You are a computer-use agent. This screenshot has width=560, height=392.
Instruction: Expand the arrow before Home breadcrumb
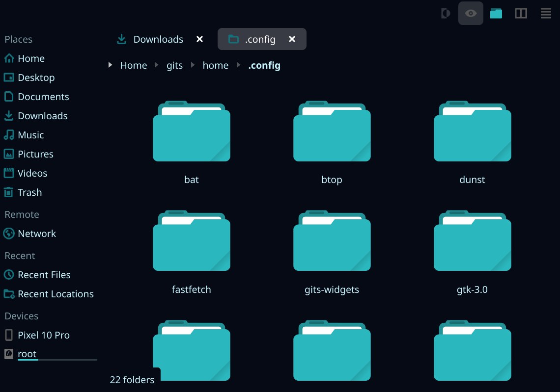(111, 65)
